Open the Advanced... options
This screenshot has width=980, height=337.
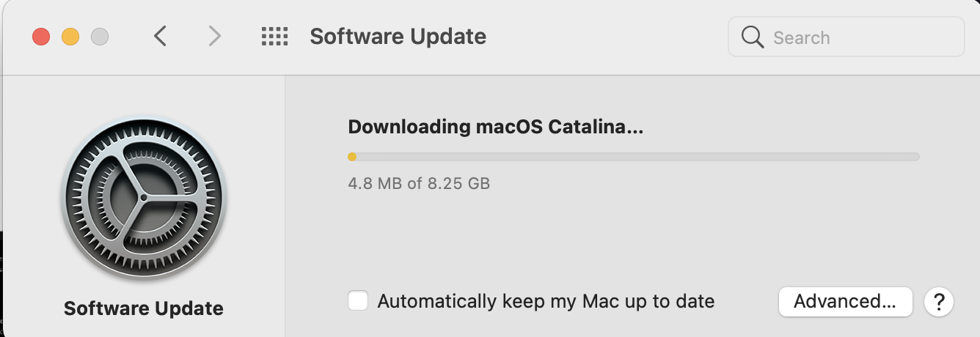pos(845,301)
